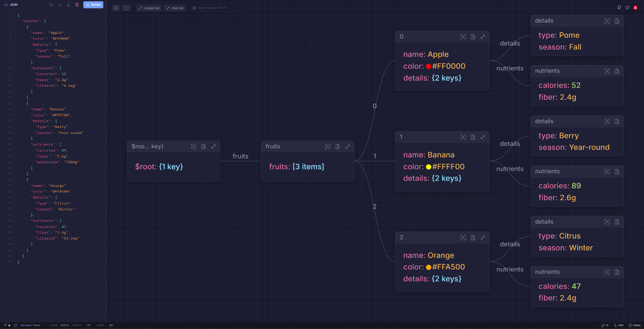
Task: Focus on the Apple node target icon
Action: point(463,37)
